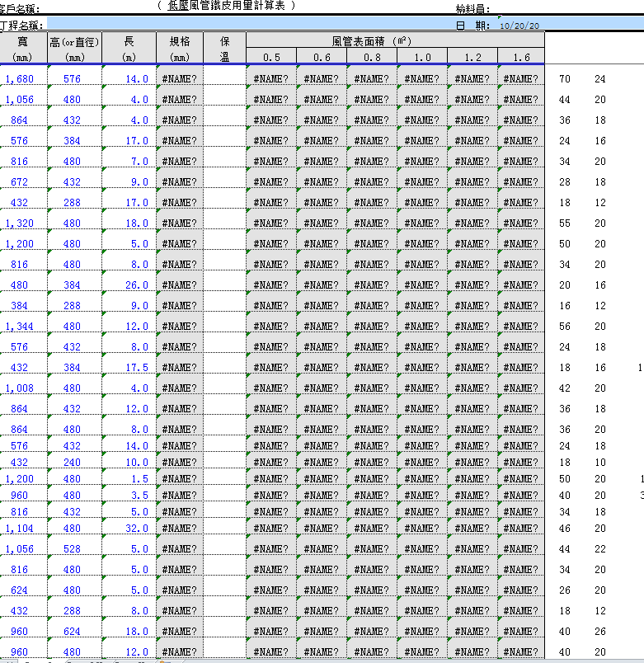Select the 0.6 thickness header

[x=322, y=57]
